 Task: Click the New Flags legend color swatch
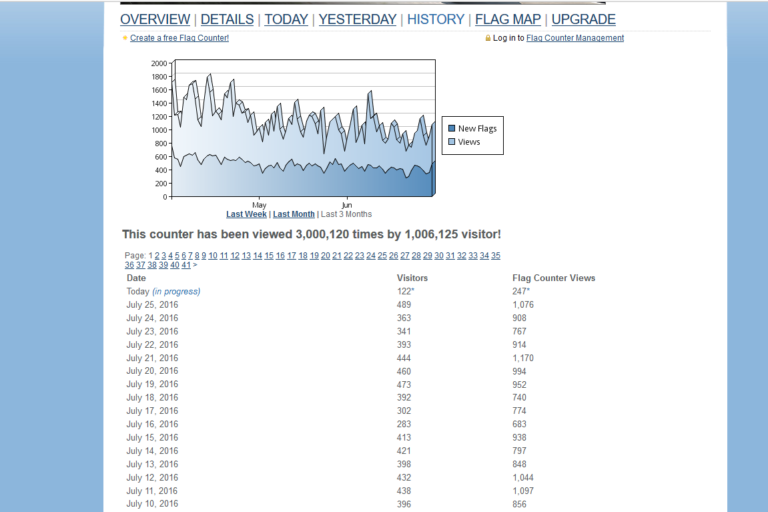coord(452,128)
